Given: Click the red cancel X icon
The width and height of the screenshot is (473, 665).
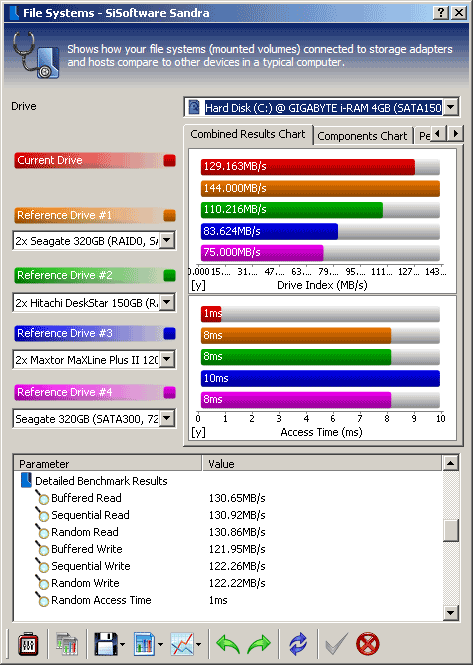Looking at the screenshot, I should (367, 644).
